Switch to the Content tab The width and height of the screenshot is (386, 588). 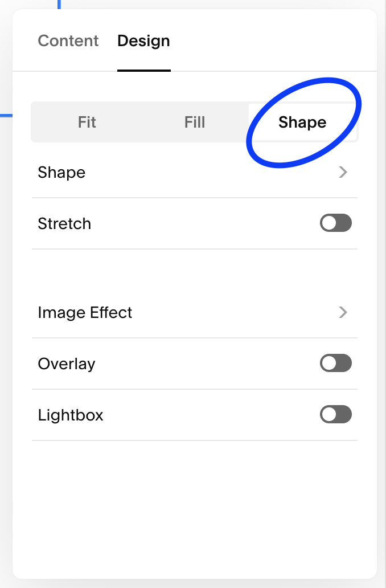coord(68,41)
